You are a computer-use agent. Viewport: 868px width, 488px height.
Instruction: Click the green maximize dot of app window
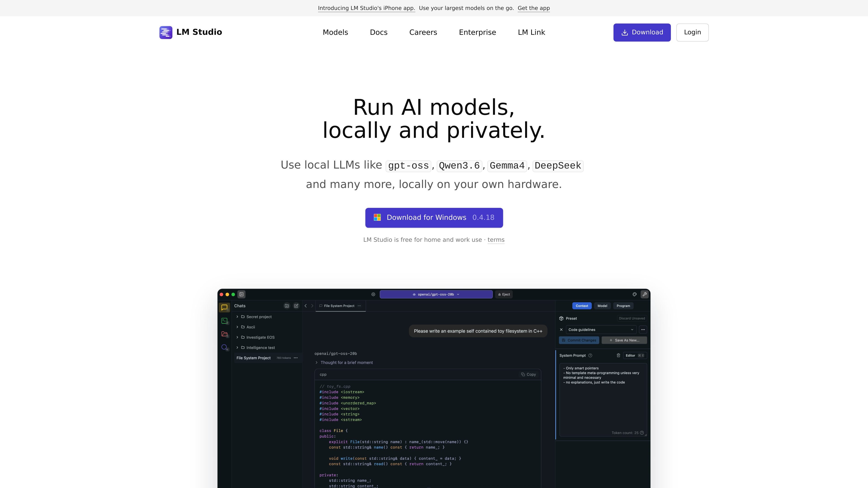pyautogui.click(x=233, y=294)
